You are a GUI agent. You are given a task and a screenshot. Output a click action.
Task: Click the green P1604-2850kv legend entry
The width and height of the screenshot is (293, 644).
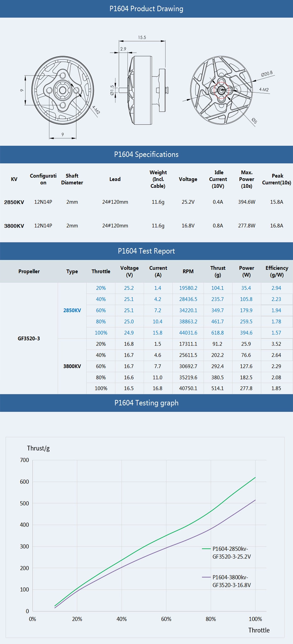click(x=227, y=552)
